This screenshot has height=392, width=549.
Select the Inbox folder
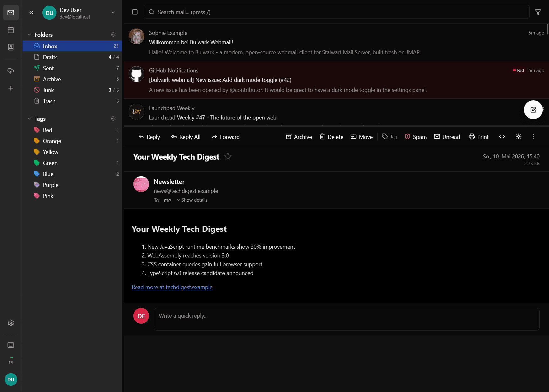72,46
